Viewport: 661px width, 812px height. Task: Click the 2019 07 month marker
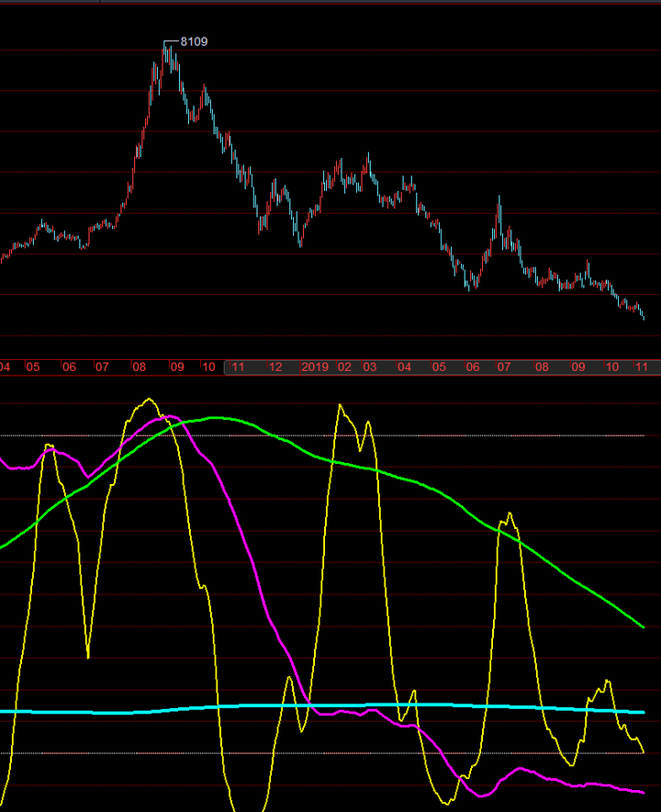coord(504,367)
